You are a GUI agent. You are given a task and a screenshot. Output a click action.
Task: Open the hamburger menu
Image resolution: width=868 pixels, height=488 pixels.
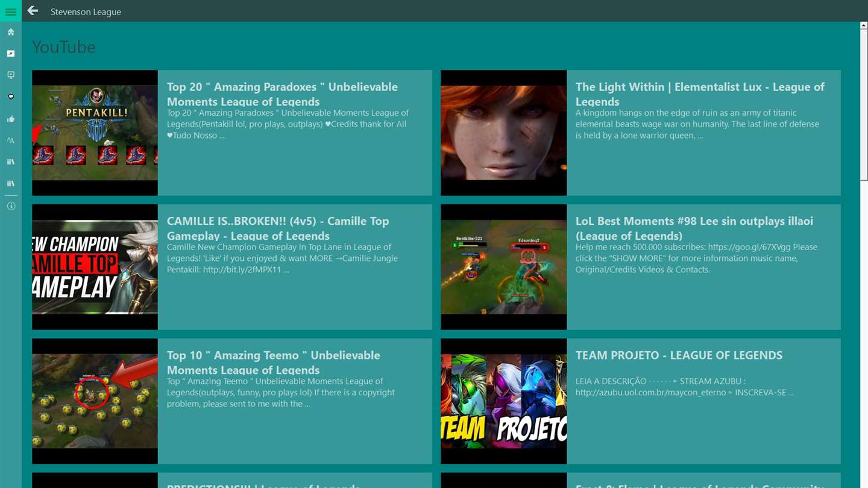(x=11, y=11)
